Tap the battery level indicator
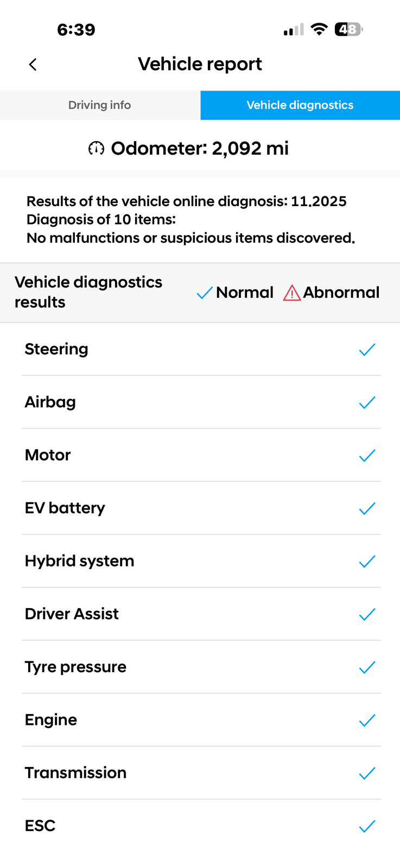400x868 pixels. pyautogui.click(x=348, y=29)
